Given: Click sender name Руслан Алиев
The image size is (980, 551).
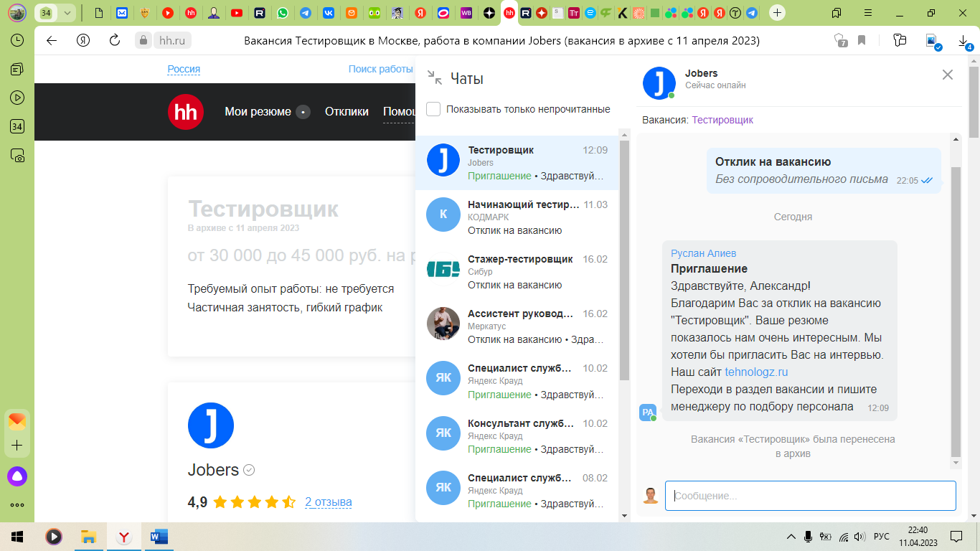Looking at the screenshot, I should tap(703, 253).
